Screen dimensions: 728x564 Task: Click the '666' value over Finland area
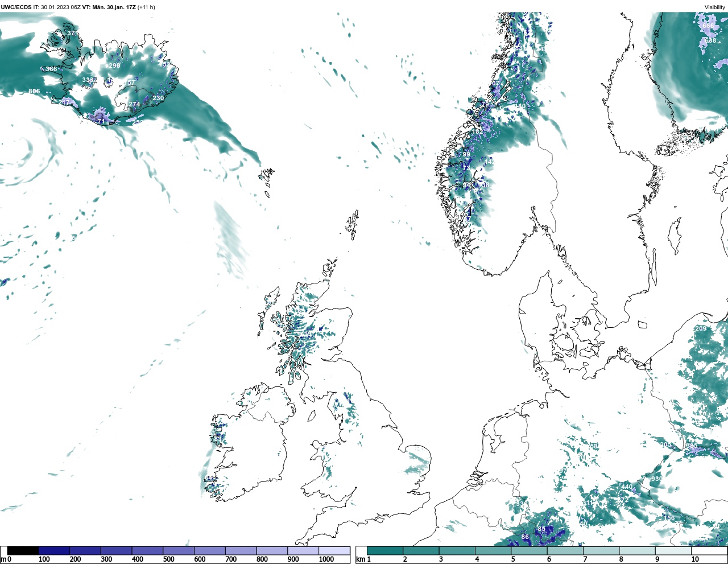tap(708, 26)
